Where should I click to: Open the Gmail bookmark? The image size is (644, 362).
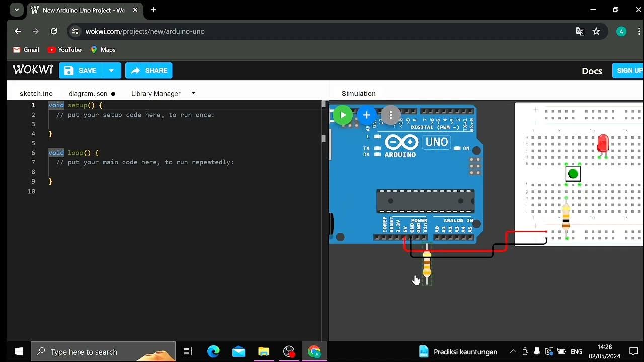coord(26,50)
